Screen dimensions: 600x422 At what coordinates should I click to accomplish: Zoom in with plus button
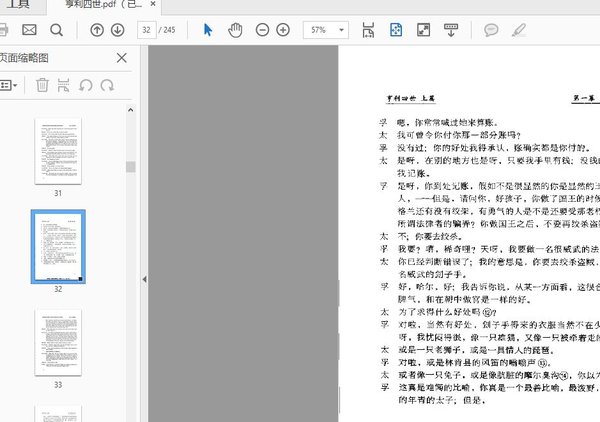pos(286,30)
